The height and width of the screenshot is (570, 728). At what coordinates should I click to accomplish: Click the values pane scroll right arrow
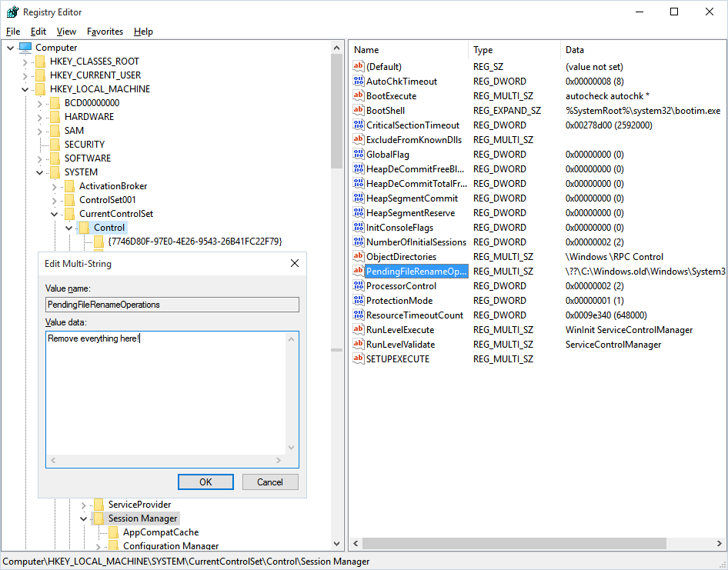point(720,543)
